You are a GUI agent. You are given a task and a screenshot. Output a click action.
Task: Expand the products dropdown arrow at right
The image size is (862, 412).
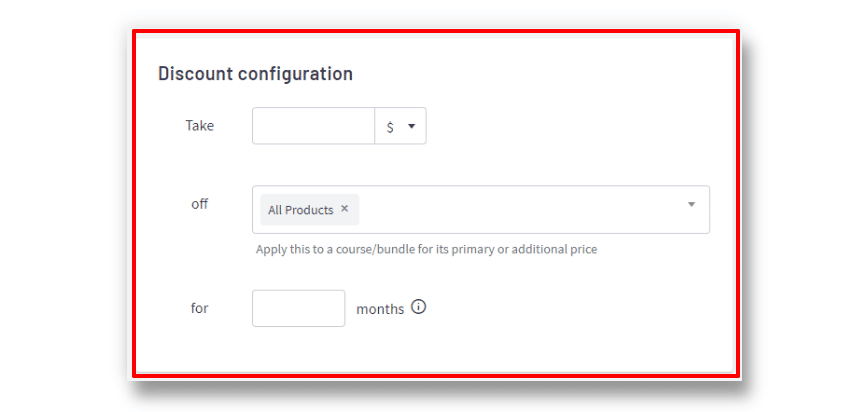pyautogui.click(x=692, y=205)
